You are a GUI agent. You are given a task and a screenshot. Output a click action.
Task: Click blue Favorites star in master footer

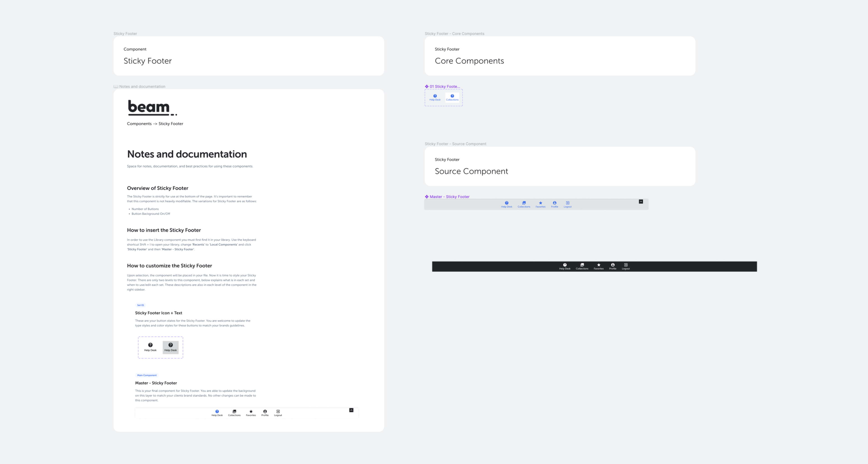tap(540, 203)
